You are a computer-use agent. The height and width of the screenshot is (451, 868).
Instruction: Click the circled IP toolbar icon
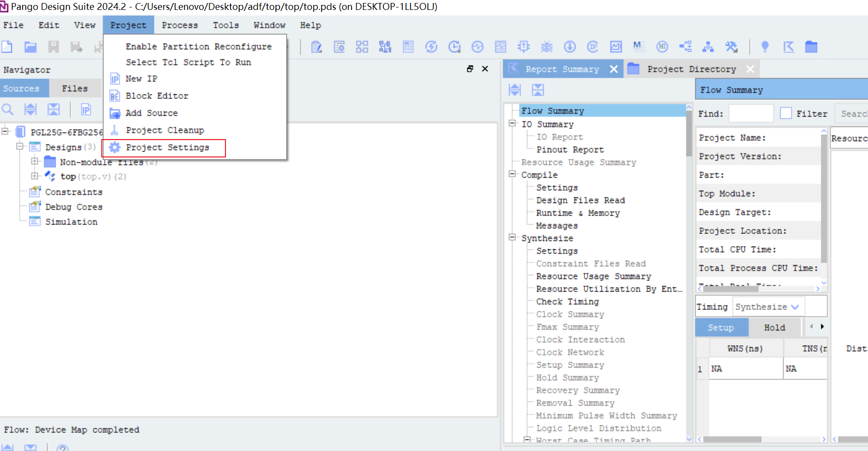click(592, 47)
